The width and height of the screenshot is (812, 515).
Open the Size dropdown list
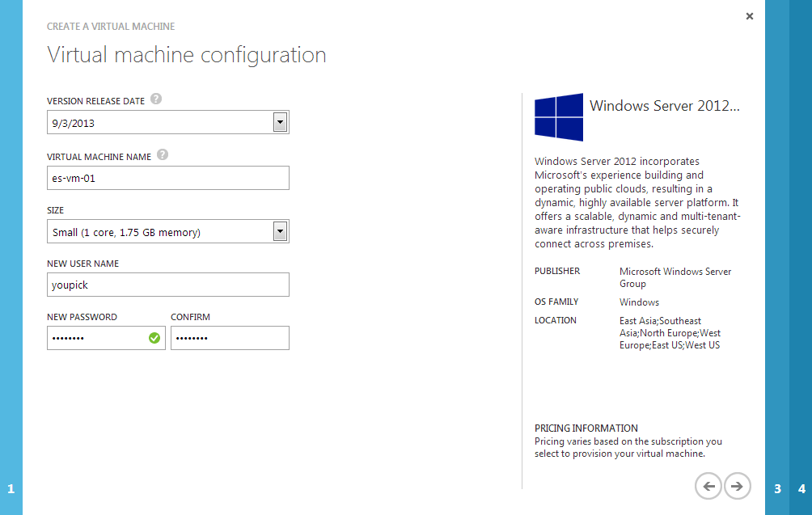pyautogui.click(x=280, y=231)
